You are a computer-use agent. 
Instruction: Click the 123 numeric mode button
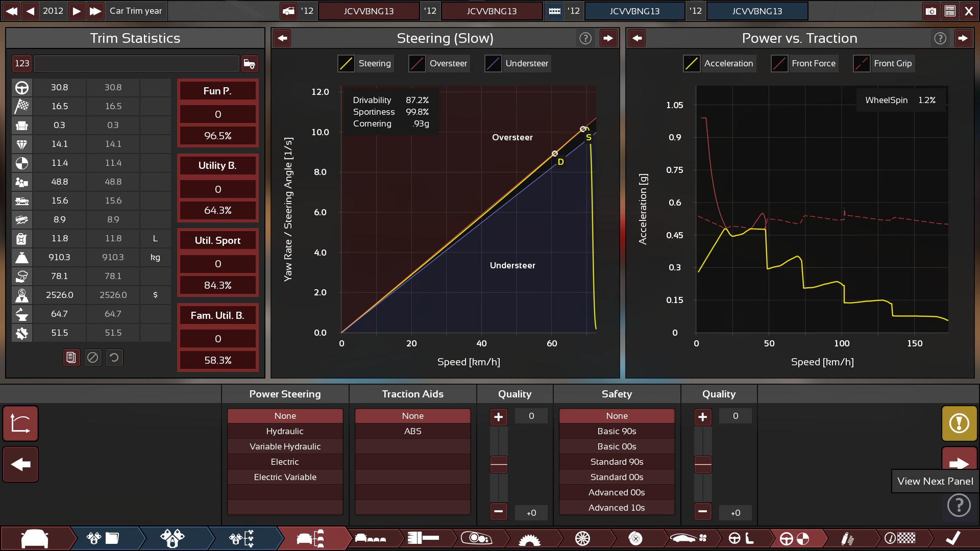[x=22, y=63]
